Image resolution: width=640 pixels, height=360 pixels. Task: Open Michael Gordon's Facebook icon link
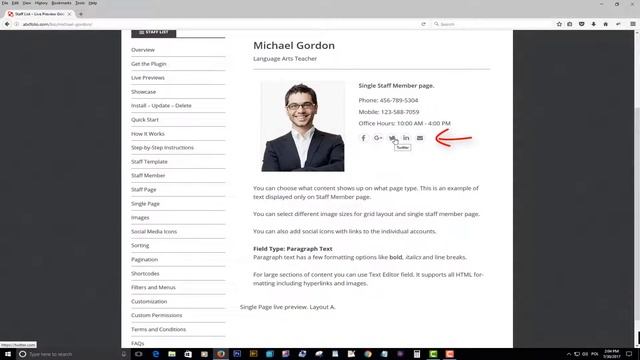[363, 138]
